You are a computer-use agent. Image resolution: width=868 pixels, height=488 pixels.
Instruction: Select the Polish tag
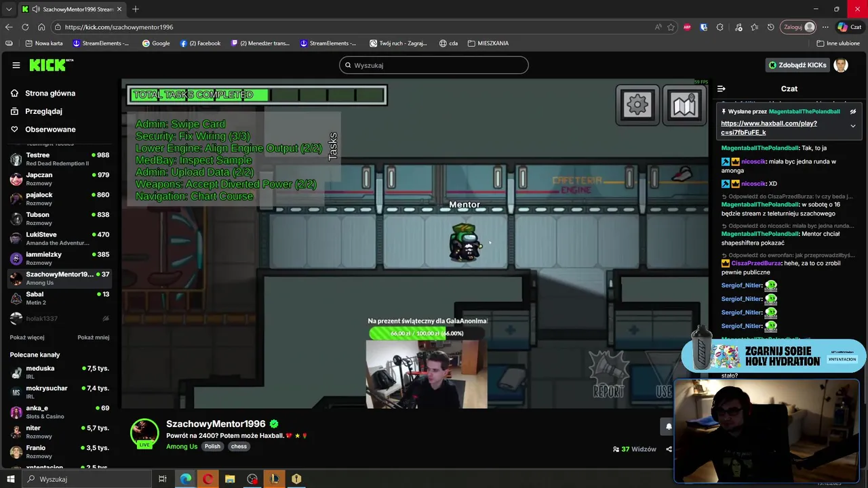coord(212,447)
